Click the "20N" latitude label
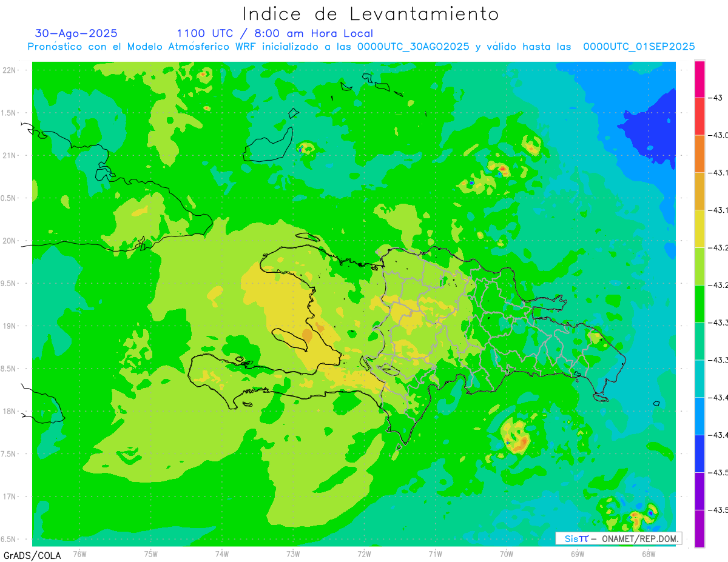Image resolution: width=728 pixels, height=562 pixels. point(9,241)
